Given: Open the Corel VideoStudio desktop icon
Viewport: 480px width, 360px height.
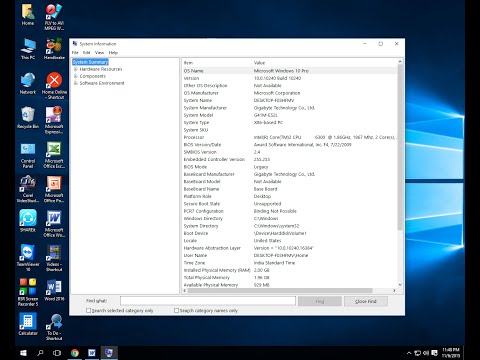Looking at the screenshot, I should pos(28,189).
